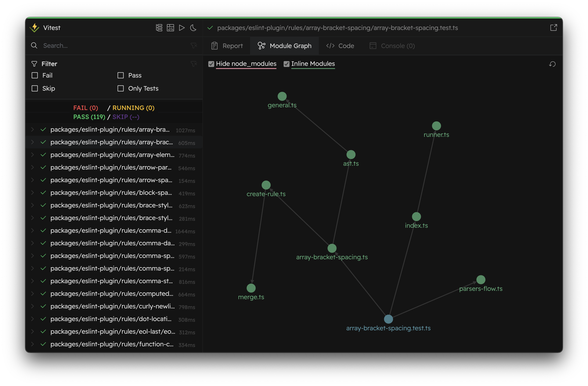588x386 pixels.
Task: Expand the array-bra... 1027ms test row
Action: [32, 129]
